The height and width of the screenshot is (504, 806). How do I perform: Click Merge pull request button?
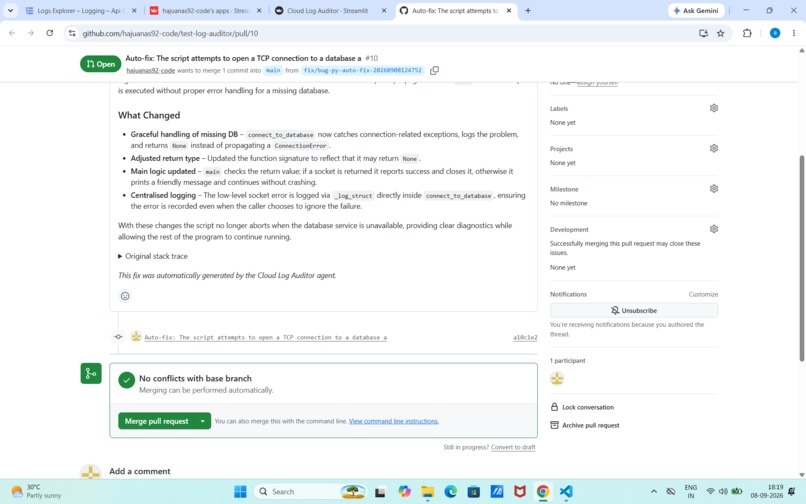tap(157, 421)
